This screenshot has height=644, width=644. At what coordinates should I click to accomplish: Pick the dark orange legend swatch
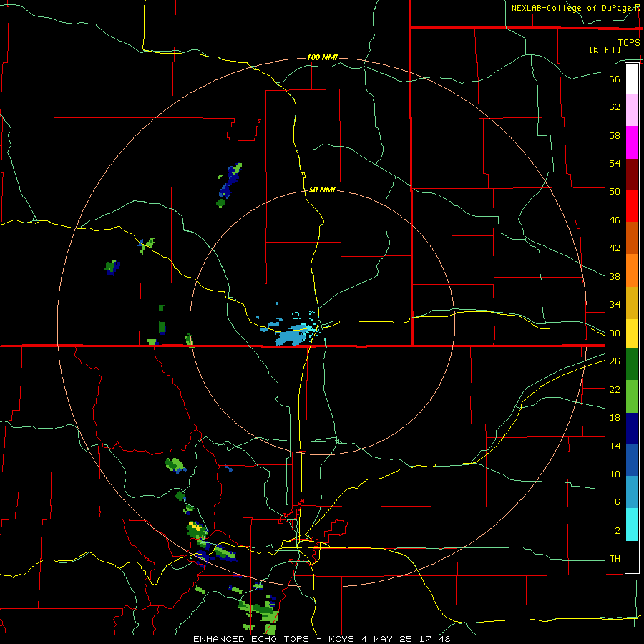pos(632,238)
